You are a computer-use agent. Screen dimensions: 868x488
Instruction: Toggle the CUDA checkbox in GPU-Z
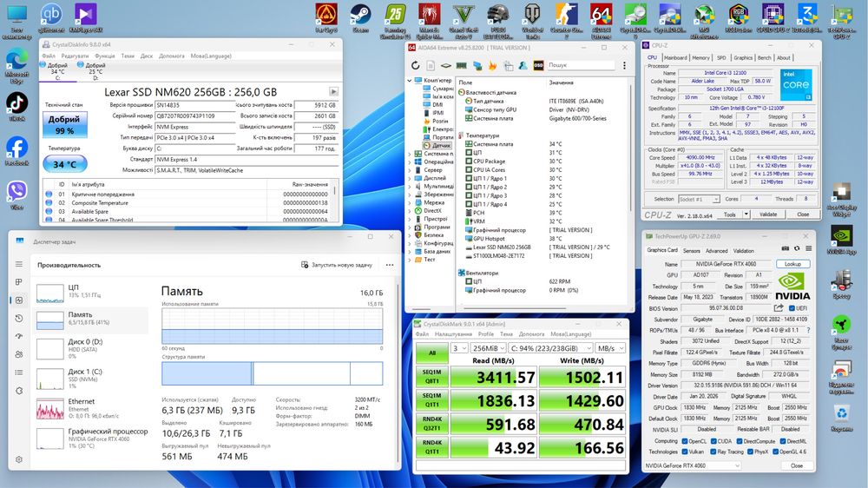click(713, 441)
